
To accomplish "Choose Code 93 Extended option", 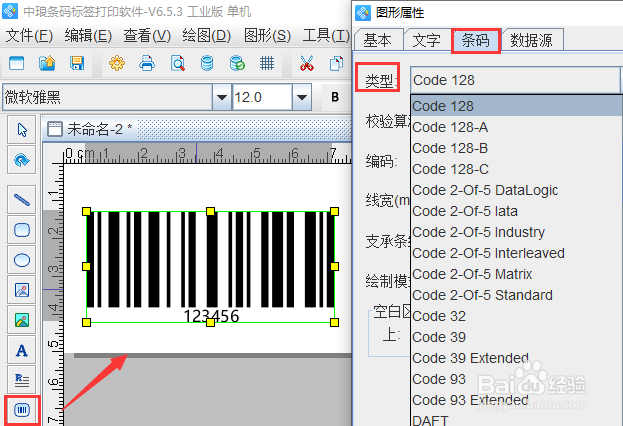I will pos(516,400).
